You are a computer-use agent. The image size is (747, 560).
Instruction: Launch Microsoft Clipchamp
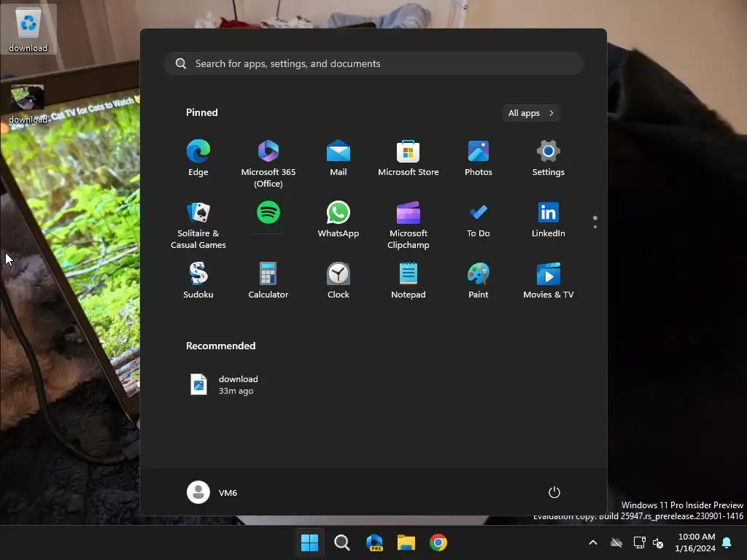(x=409, y=225)
